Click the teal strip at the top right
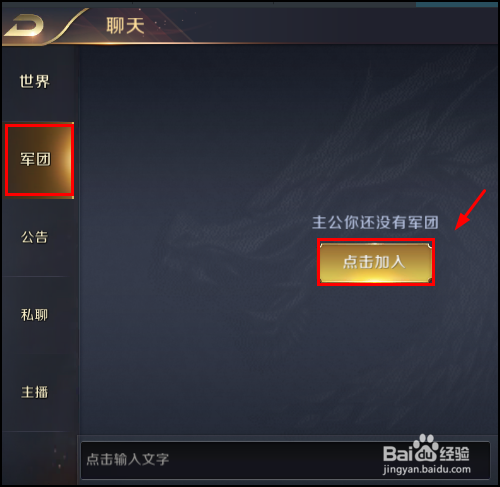 (457, 5)
